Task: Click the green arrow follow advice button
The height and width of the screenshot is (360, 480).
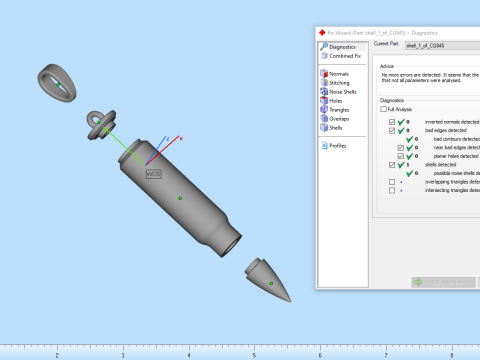Action: pos(443,282)
